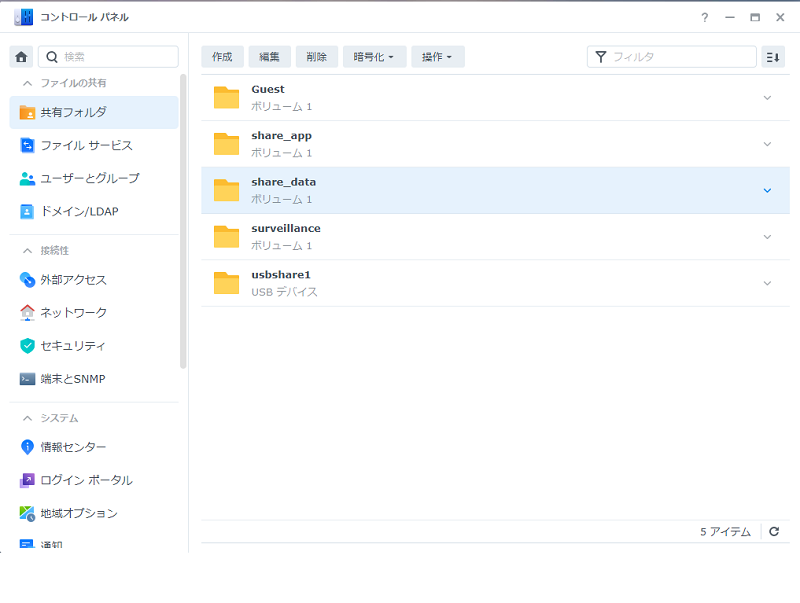Select the share_app folder name
Viewport: 800px width, 603px height.
(282, 136)
